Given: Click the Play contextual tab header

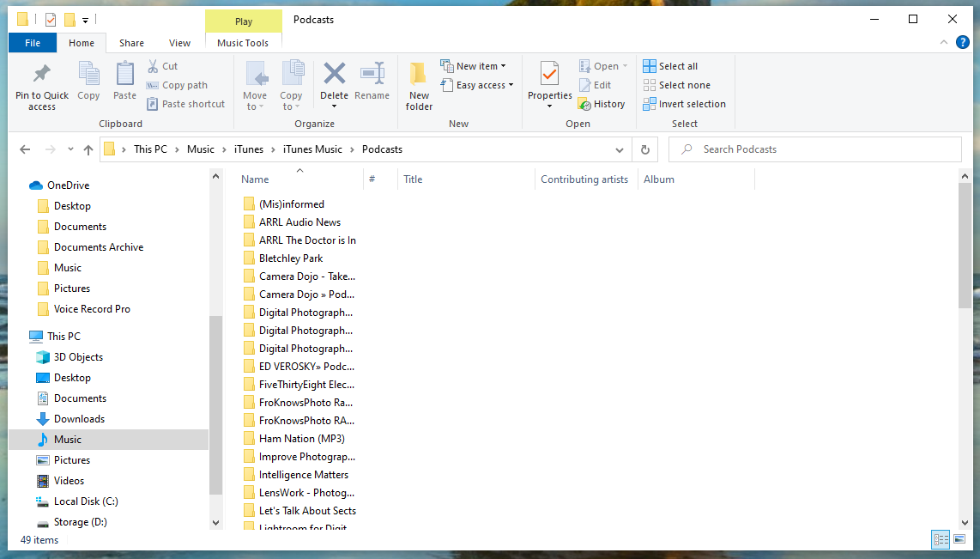Looking at the screenshot, I should [244, 21].
